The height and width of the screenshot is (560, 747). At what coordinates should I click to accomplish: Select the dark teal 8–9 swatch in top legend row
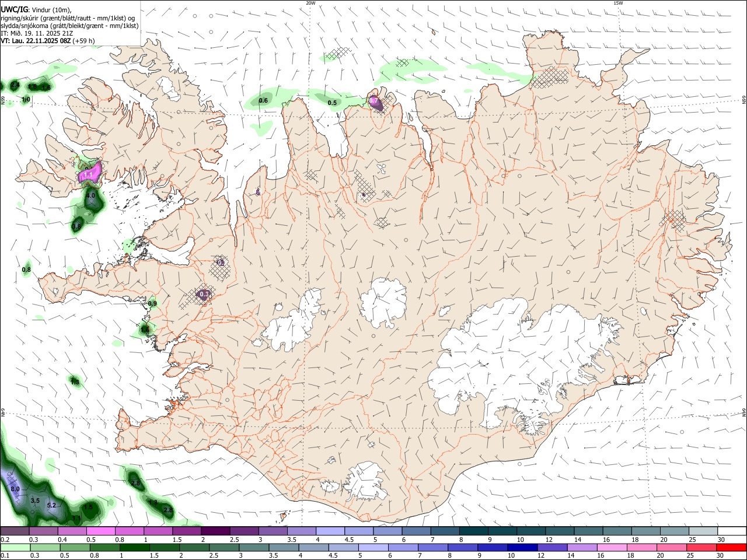(474, 531)
